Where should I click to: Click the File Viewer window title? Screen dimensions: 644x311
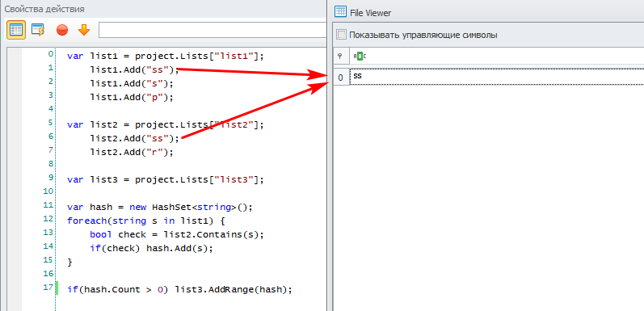tap(370, 13)
